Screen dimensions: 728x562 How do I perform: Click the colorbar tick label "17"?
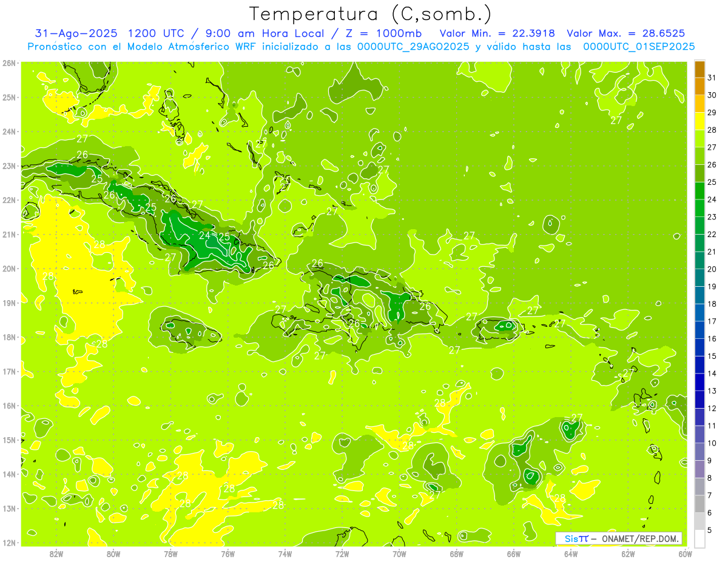[712, 321]
